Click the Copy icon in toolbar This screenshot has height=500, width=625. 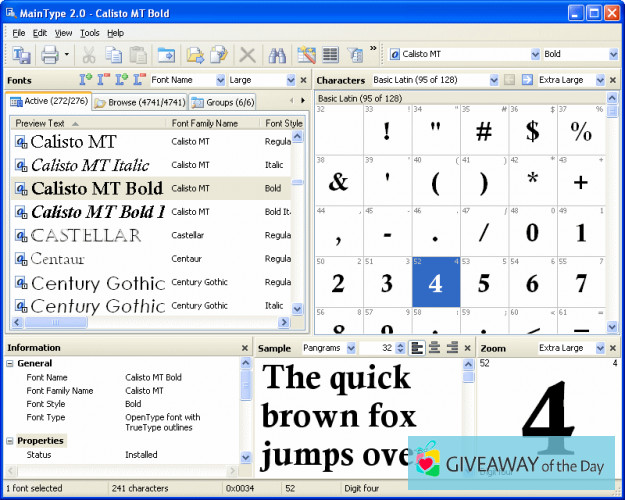click(x=113, y=55)
